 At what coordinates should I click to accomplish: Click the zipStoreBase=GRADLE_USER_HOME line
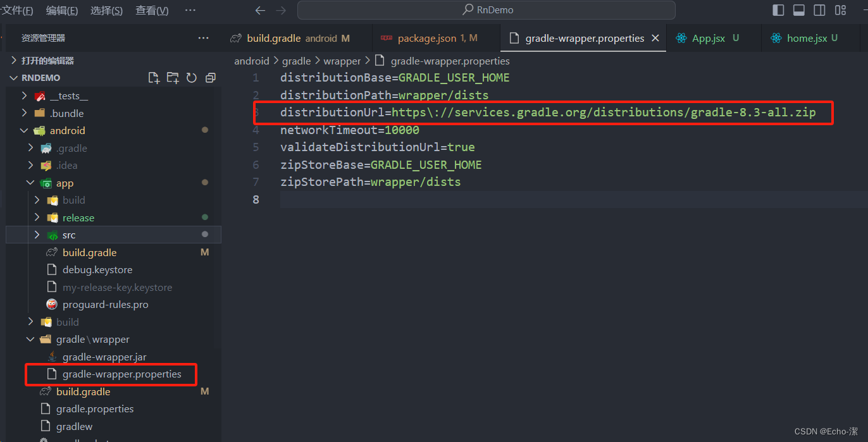(x=381, y=165)
